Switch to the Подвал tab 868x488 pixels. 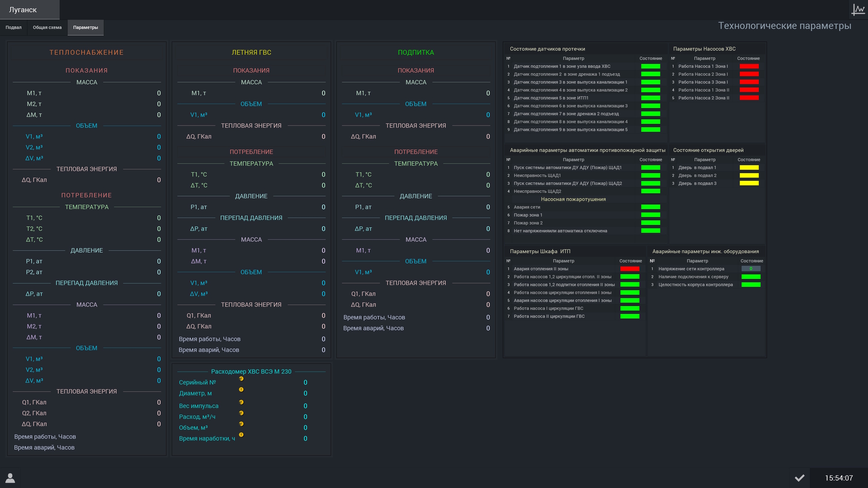pyautogui.click(x=13, y=27)
